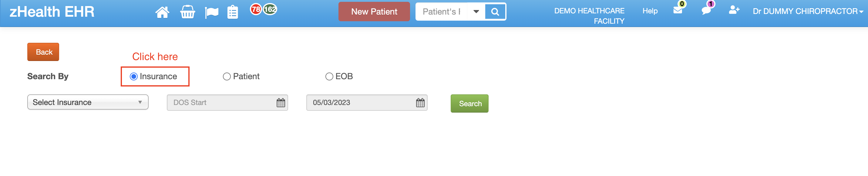
Task: Select the Insurance radio button
Action: point(133,76)
